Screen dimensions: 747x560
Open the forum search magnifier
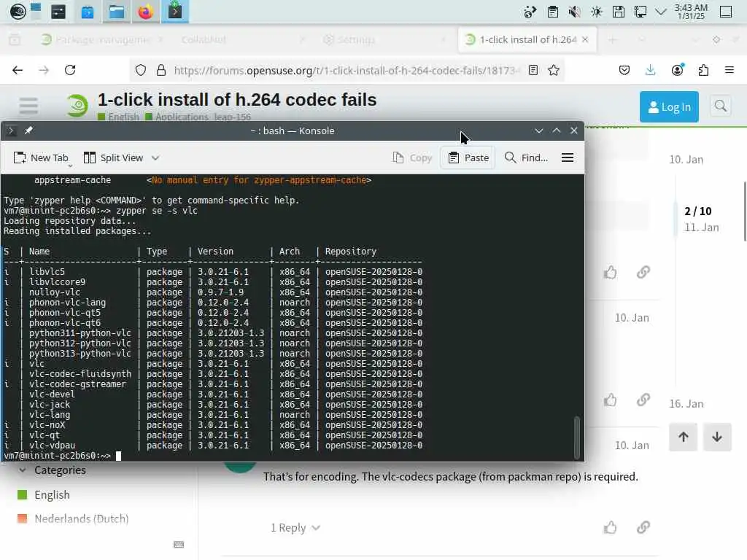(720, 106)
